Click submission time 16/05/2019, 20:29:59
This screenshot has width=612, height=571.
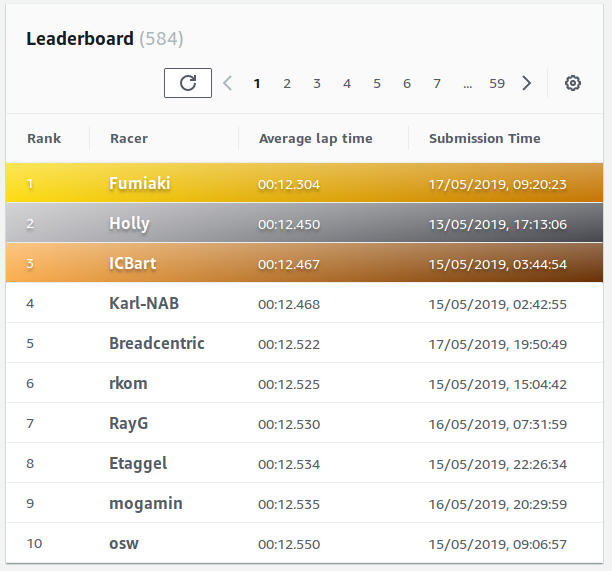pos(498,505)
